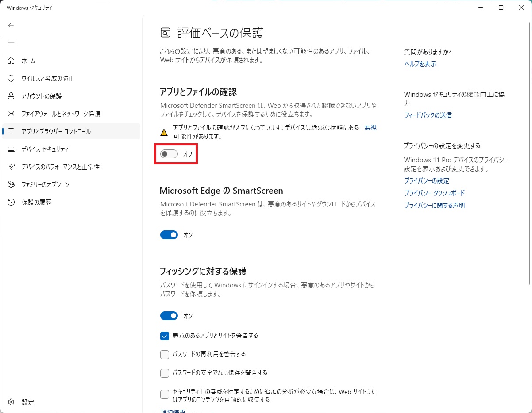
Task: Click the 評価ベースの保護 header icon
Action: [165, 33]
